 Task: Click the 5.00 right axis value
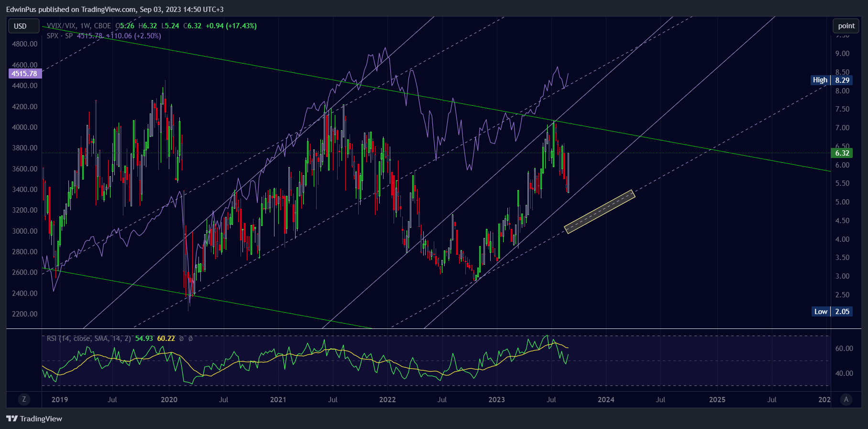tap(842, 202)
